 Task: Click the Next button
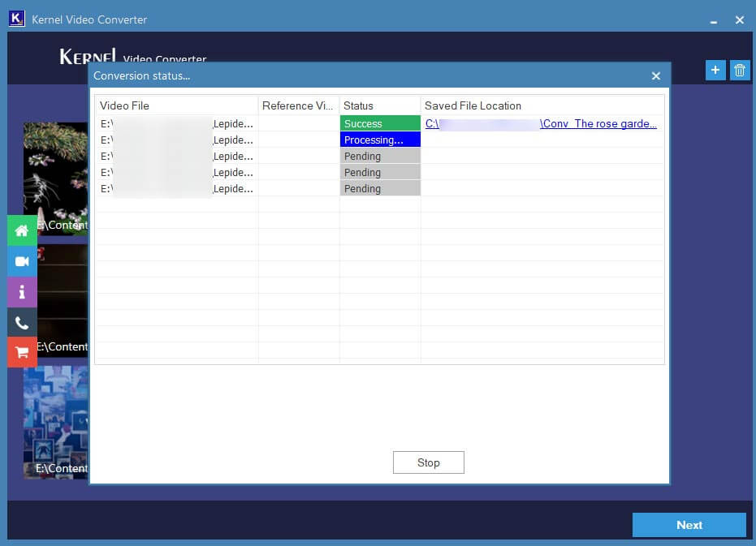click(689, 525)
